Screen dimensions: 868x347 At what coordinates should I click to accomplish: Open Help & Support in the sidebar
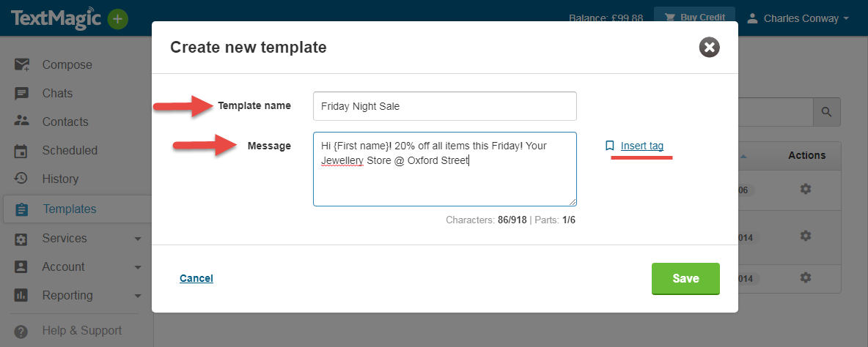click(81, 331)
